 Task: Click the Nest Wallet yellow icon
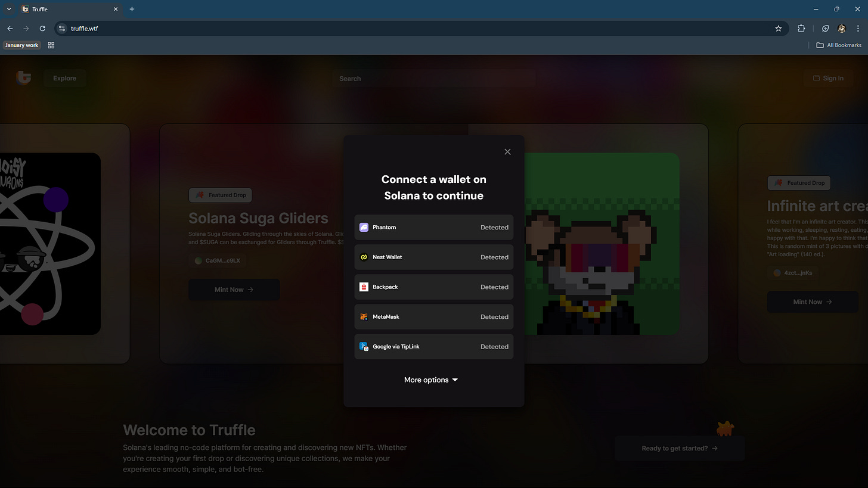tap(364, 257)
